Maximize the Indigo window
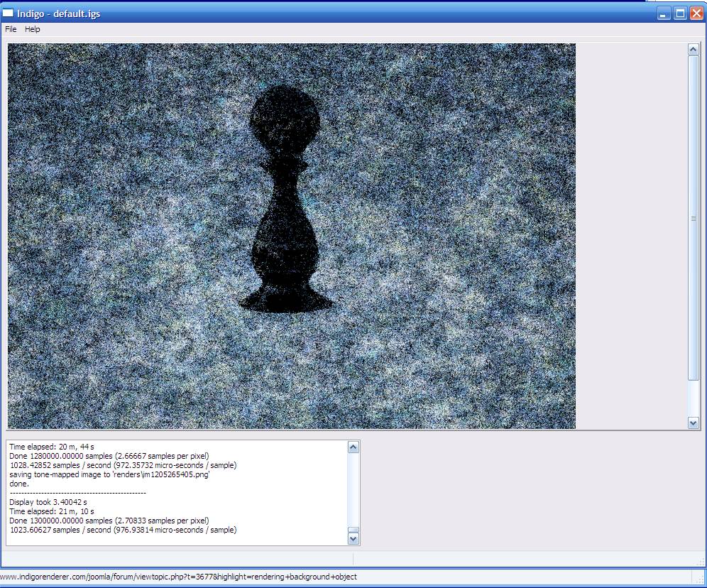This screenshot has height=588, width=707. [x=680, y=13]
